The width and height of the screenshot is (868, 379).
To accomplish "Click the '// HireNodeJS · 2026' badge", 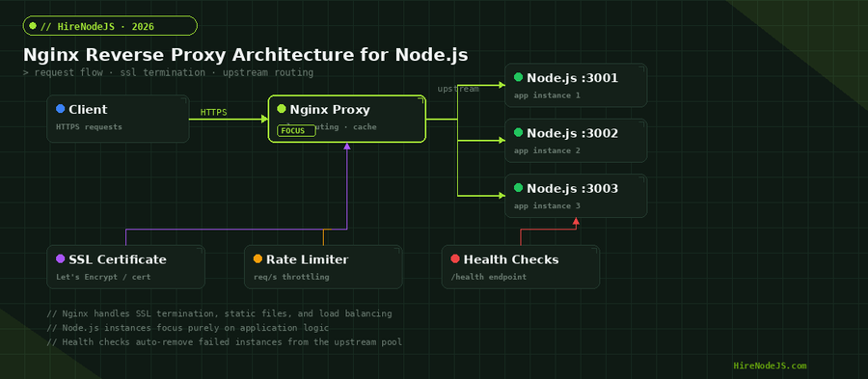I will coord(110,25).
